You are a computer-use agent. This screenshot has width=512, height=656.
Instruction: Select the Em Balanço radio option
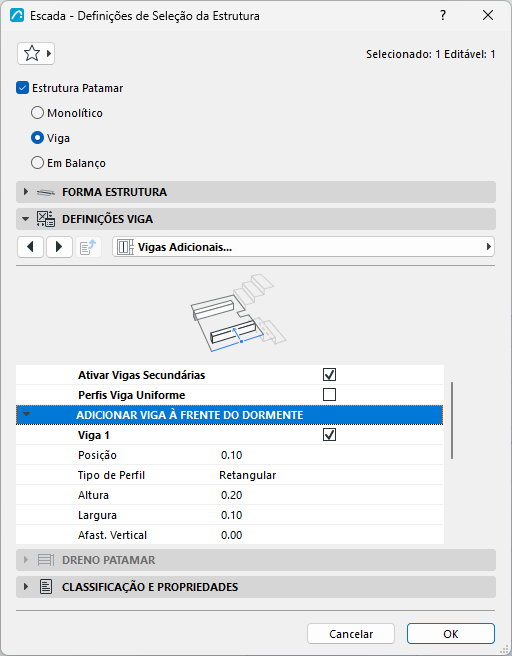click(x=37, y=163)
